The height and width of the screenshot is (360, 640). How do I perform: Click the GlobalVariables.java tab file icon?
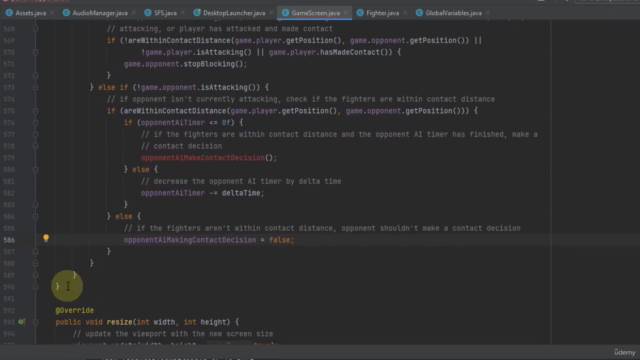click(x=419, y=13)
